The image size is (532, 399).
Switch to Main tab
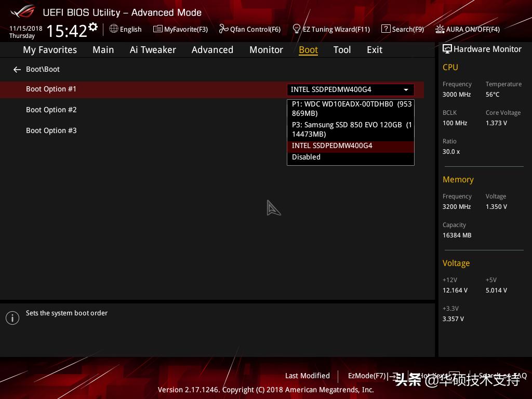pyautogui.click(x=103, y=50)
